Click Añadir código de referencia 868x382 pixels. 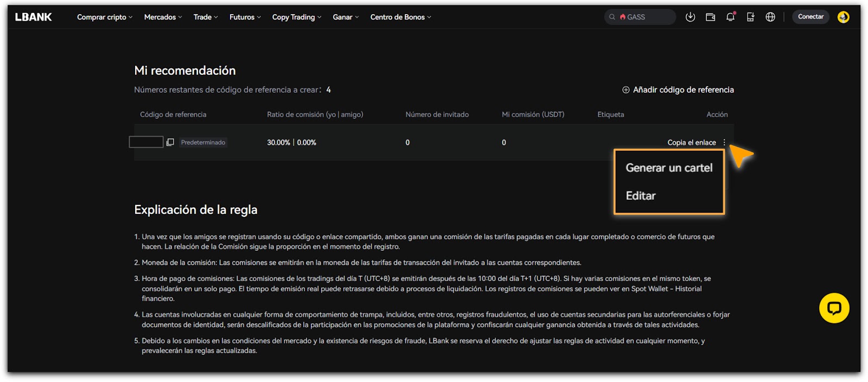point(678,90)
